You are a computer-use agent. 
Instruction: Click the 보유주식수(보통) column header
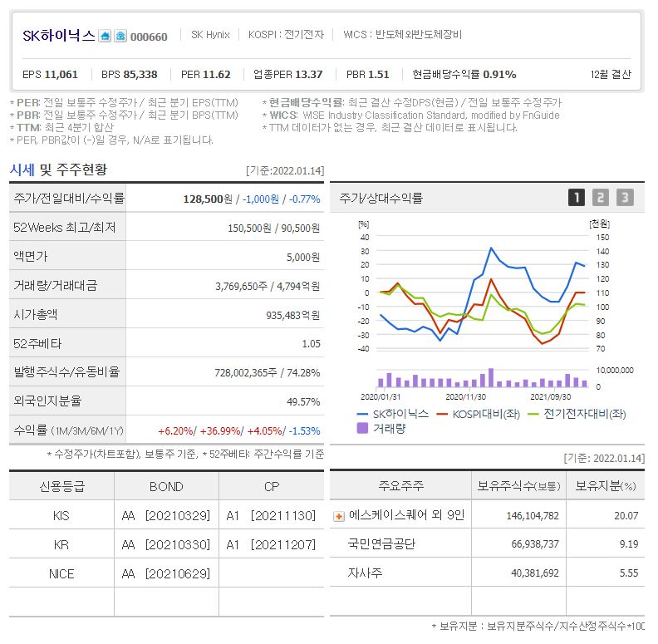pos(519,486)
